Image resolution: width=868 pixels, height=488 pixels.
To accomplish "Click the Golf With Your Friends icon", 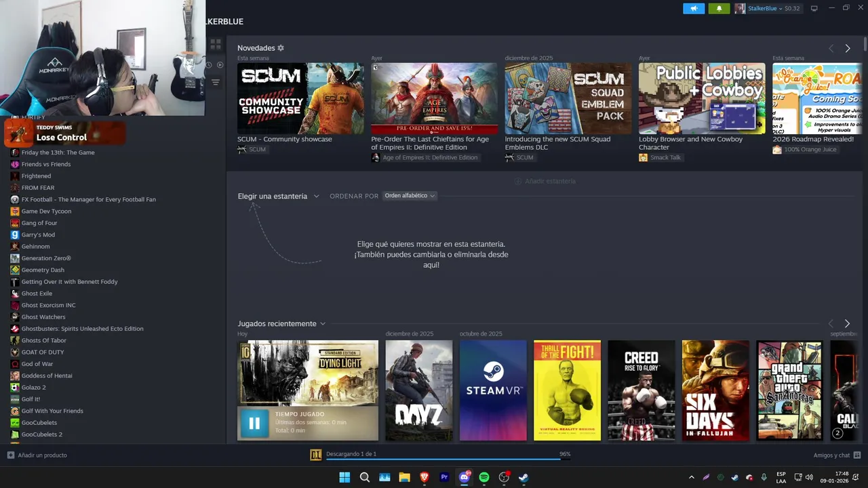I will [x=15, y=411].
